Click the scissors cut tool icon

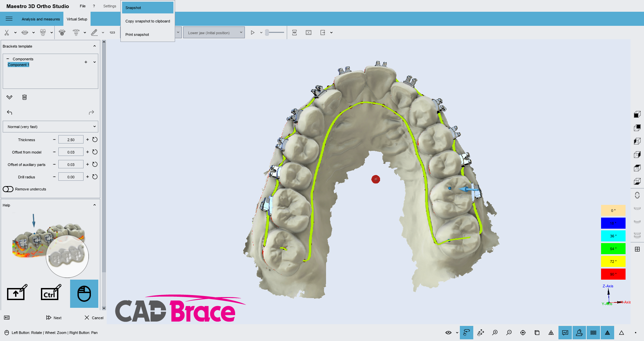[7, 33]
